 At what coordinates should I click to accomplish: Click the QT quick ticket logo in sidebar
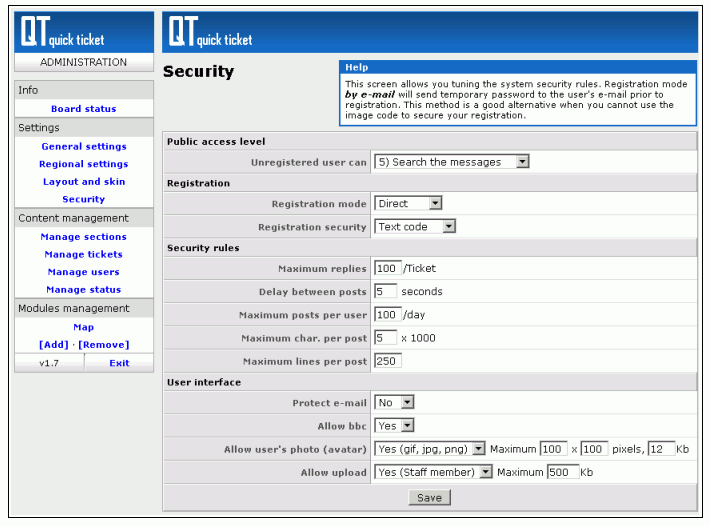tap(62, 33)
